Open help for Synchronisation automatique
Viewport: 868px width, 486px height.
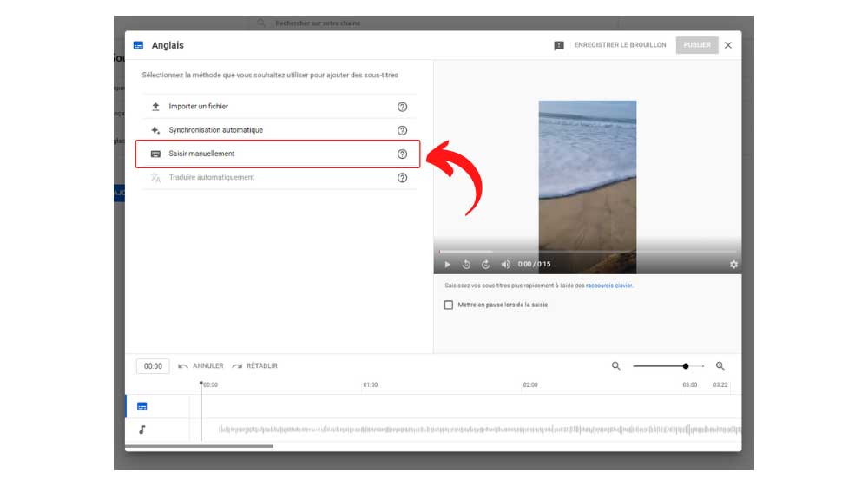[x=403, y=131]
